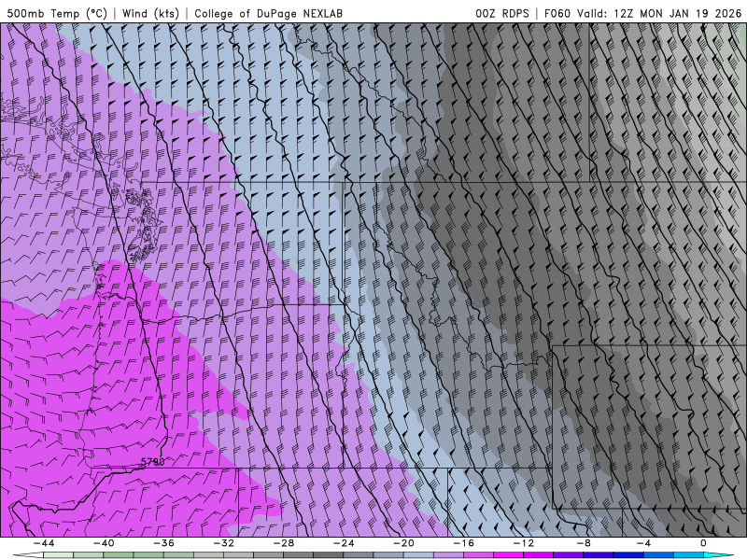747x560 pixels.
Task: Click the '-4' color scale label
Action: click(x=643, y=543)
